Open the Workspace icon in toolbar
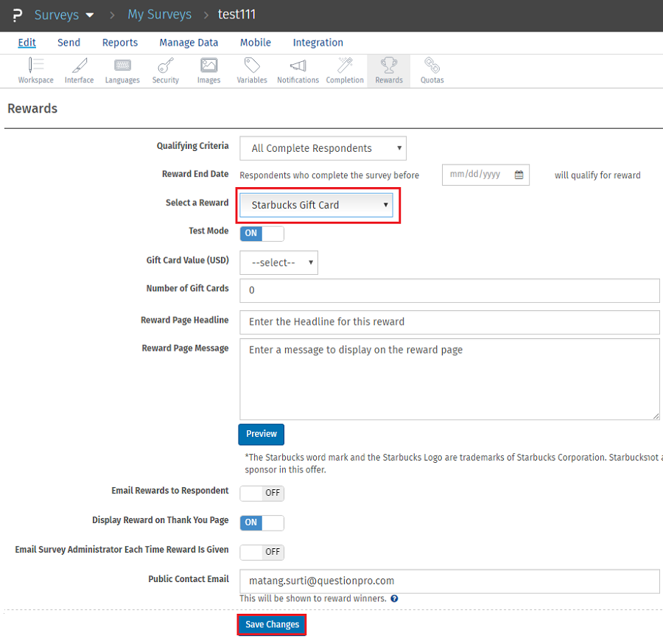663x644 pixels. click(35, 66)
